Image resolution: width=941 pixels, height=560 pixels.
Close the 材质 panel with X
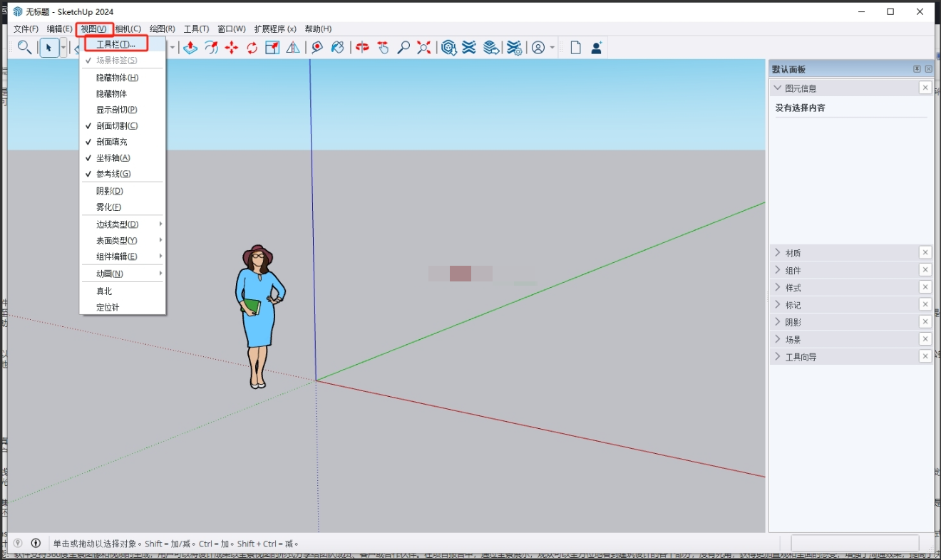[x=925, y=252]
